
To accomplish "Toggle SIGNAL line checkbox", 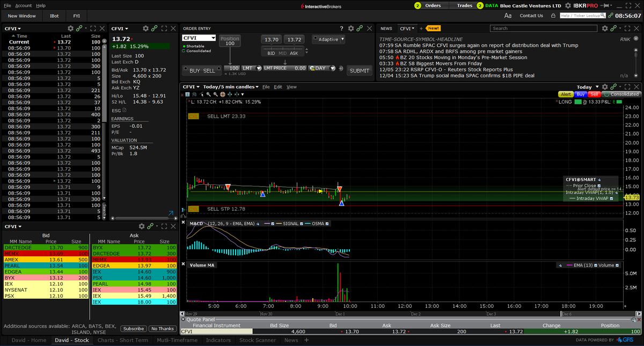I will point(301,224).
